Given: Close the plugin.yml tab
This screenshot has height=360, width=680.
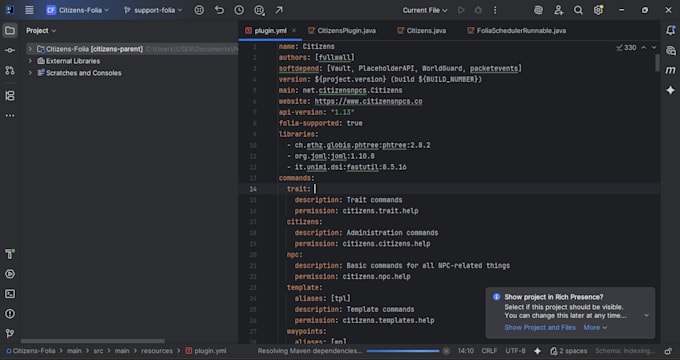Looking at the screenshot, I should click(294, 30).
